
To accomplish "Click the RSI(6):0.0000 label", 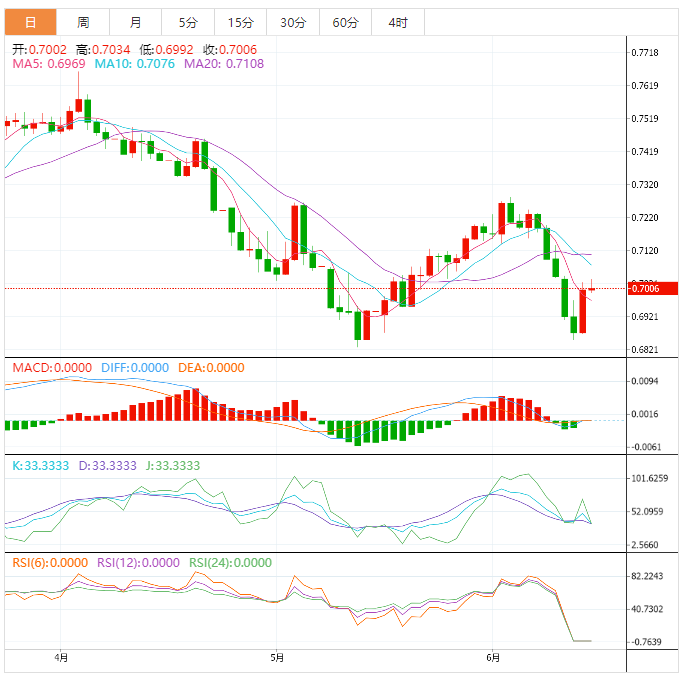I will coord(50,563).
